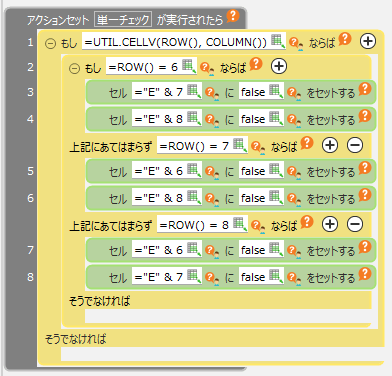
Task: Open cell picker beside false on line 8
Action: [276, 276]
